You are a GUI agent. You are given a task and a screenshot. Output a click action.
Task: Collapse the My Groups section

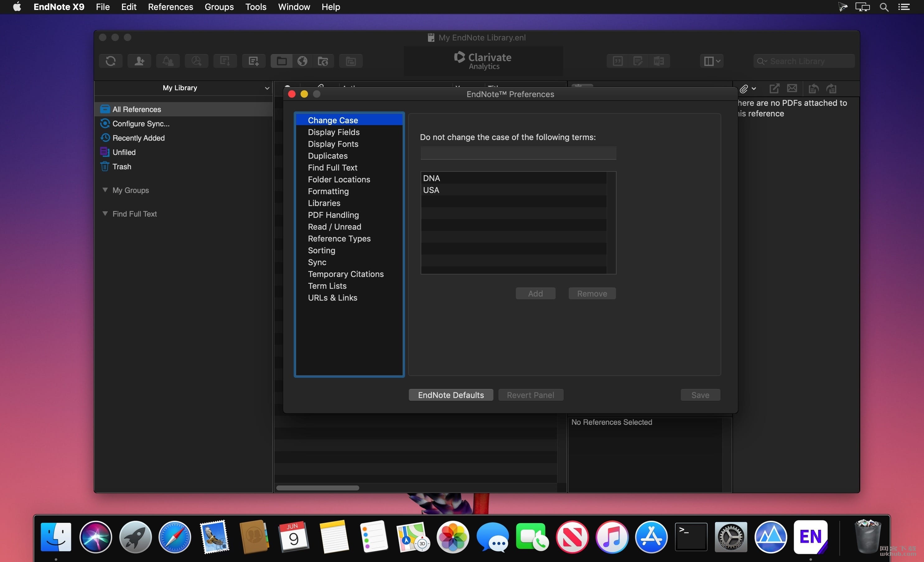105,190
